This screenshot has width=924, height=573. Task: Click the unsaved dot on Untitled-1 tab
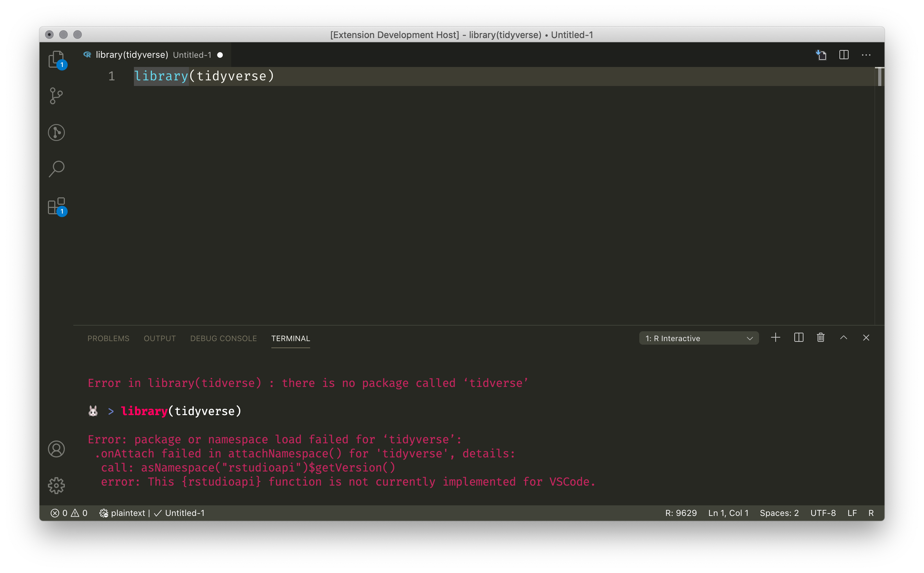point(220,55)
